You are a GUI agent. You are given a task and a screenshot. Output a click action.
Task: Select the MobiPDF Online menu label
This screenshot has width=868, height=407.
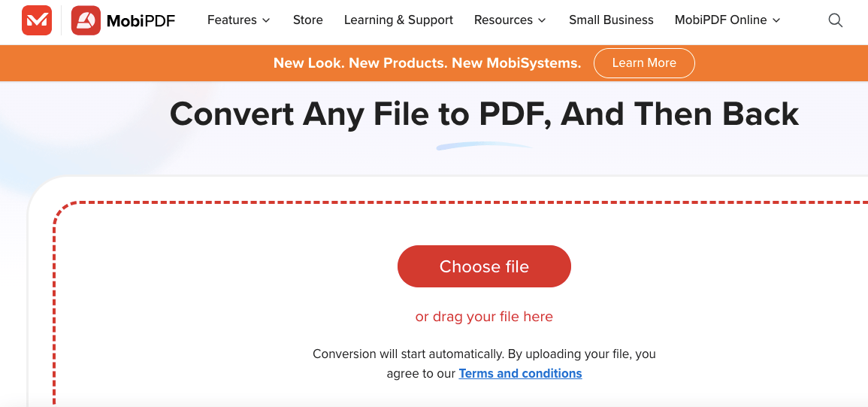point(721,20)
